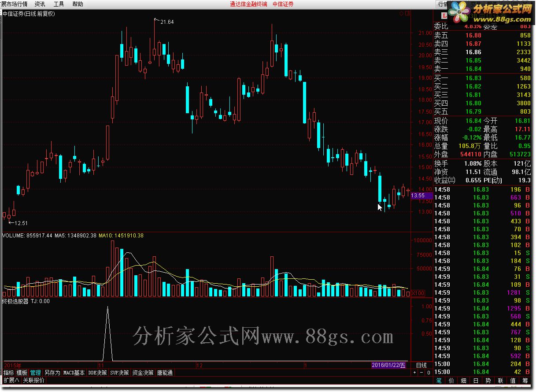Switch to the 唐能通 template
Image resolution: width=536 pixels, height=392 pixels.
(165, 373)
